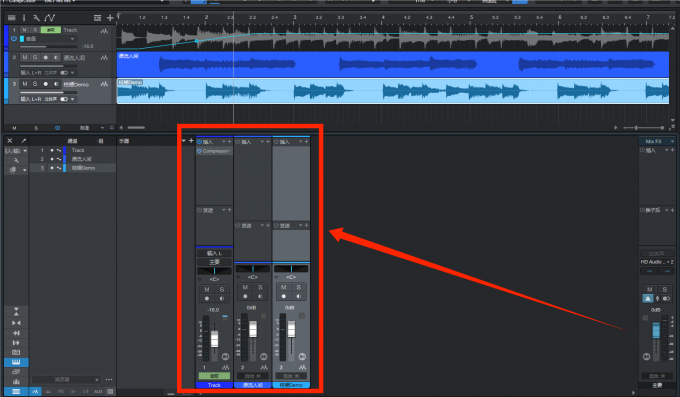Screen dimensions: 680x397
Task: Close the mixer console with X icon
Action: (x=10, y=141)
